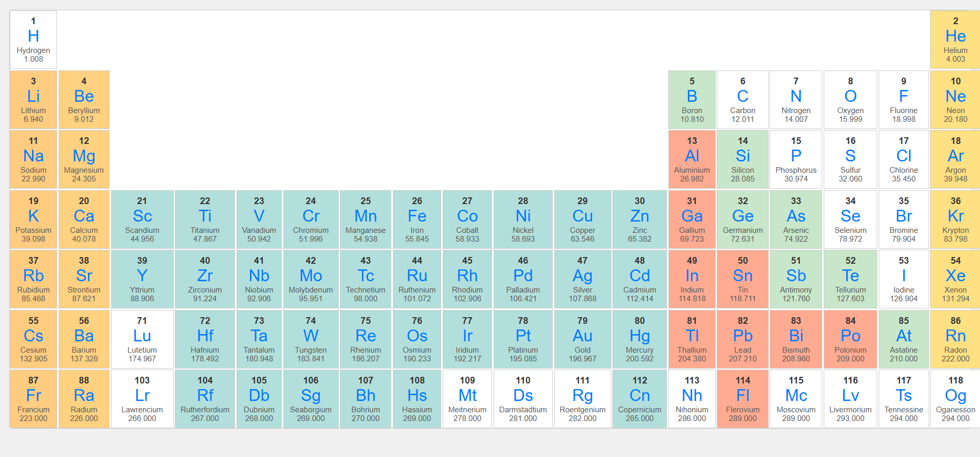Viewport: 980px width, 457px height.
Task: Choose the Platinum element tile
Action: pyautogui.click(x=523, y=339)
